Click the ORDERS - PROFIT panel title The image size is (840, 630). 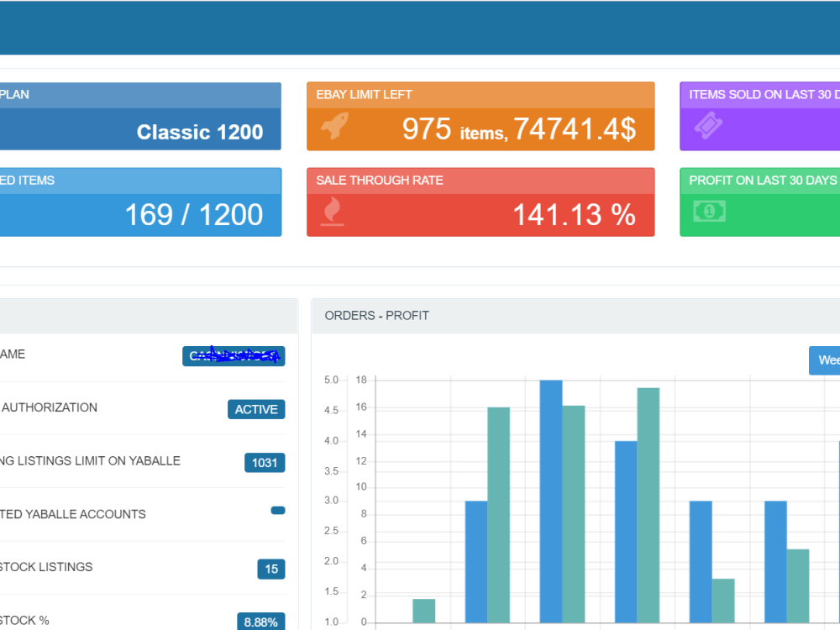pyautogui.click(x=376, y=316)
